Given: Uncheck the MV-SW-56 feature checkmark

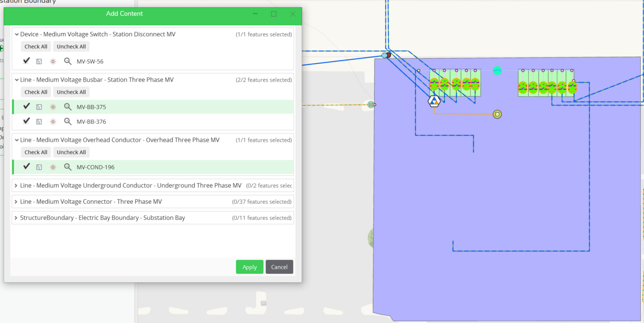Looking at the screenshot, I should [x=26, y=61].
